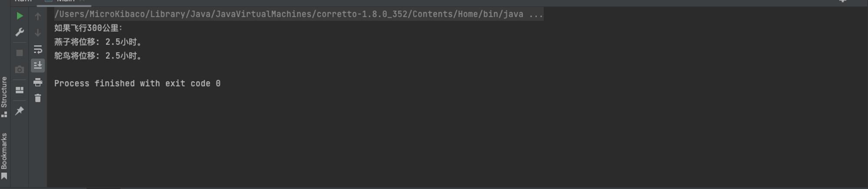Click the "Process finished with exit code 0" line
The image size is (868, 189).
pos(137,83)
